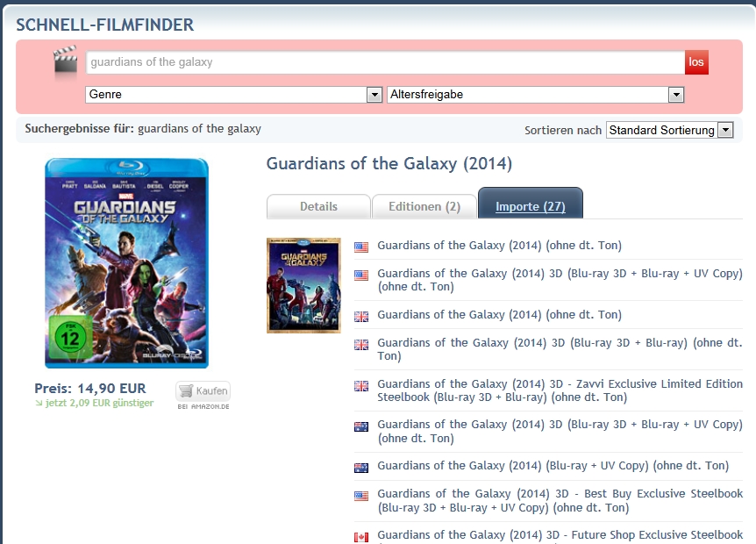Click Australian flag beside 3D UV Copy entry
This screenshot has width=756, height=544.
click(361, 426)
